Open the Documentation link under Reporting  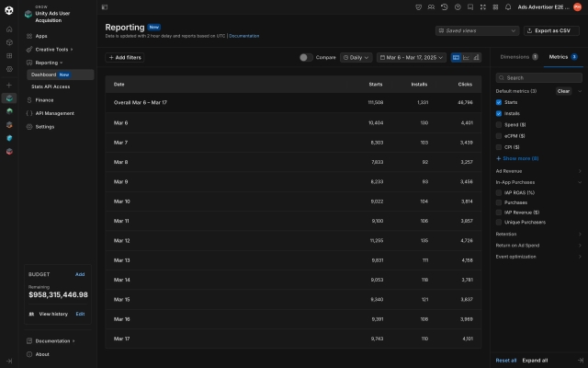click(243, 36)
